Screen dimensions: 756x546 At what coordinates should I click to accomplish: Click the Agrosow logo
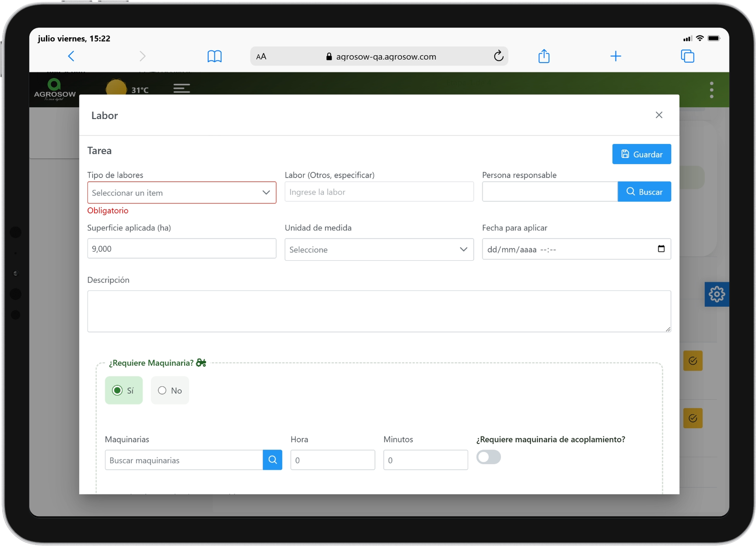pyautogui.click(x=55, y=89)
